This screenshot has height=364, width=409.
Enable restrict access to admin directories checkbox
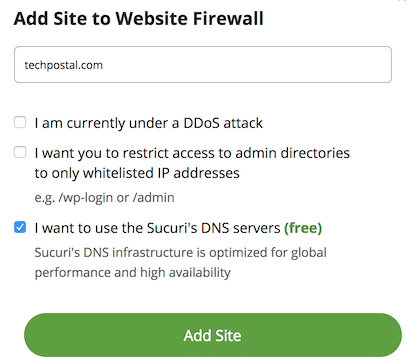(x=20, y=152)
